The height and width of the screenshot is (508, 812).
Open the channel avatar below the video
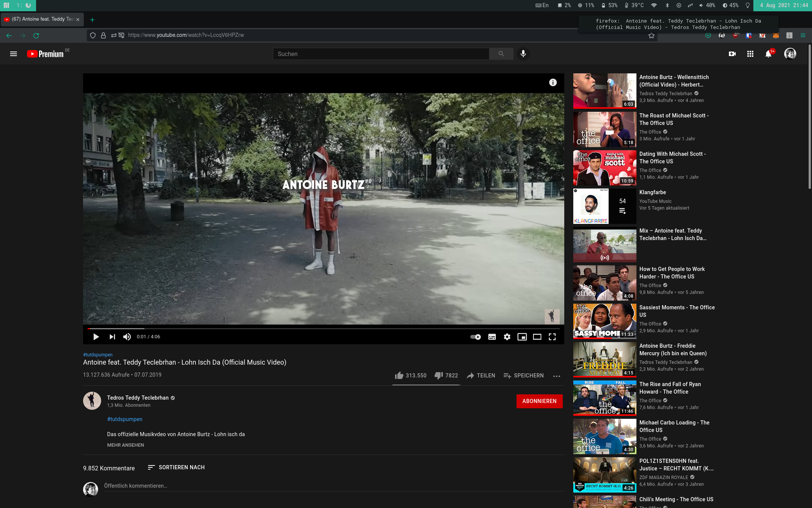(92, 401)
